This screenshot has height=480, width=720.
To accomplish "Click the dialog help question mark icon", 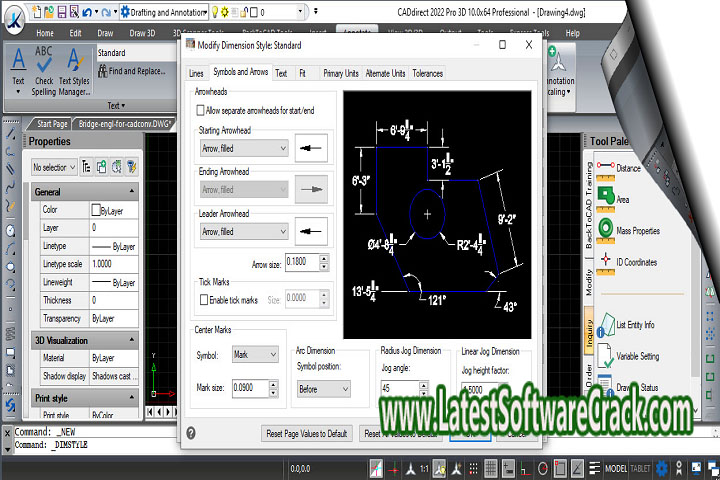I will click(191, 433).
